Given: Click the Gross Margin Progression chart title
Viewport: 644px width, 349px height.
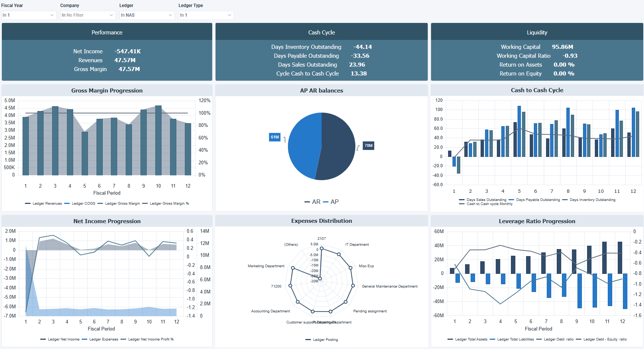Looking at the screenshot, I should [107, 91].
